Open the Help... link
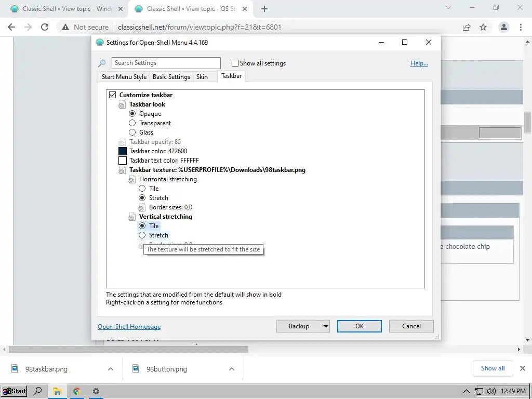Screen dimensions: 532x399 [x=419, y=63]
